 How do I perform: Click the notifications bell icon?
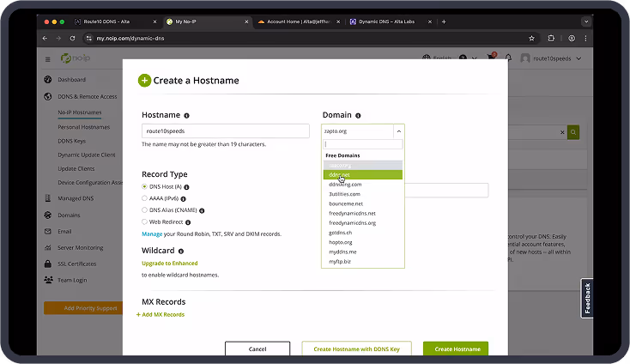508,58
